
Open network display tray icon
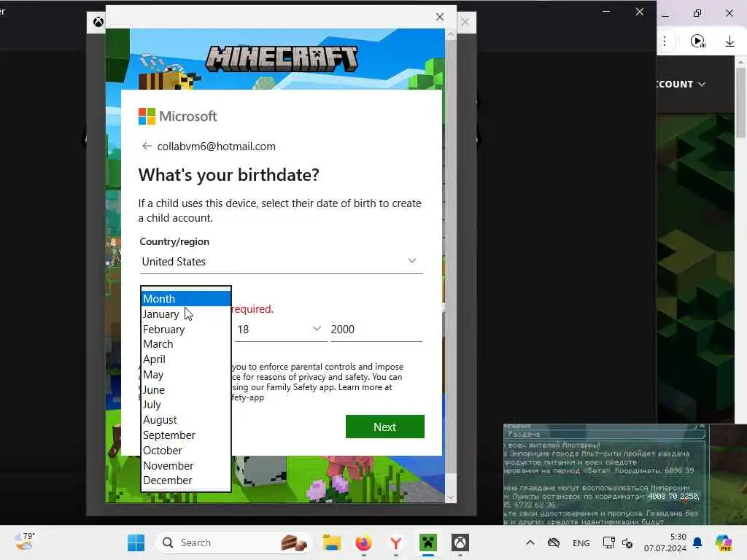coord(608,542)
